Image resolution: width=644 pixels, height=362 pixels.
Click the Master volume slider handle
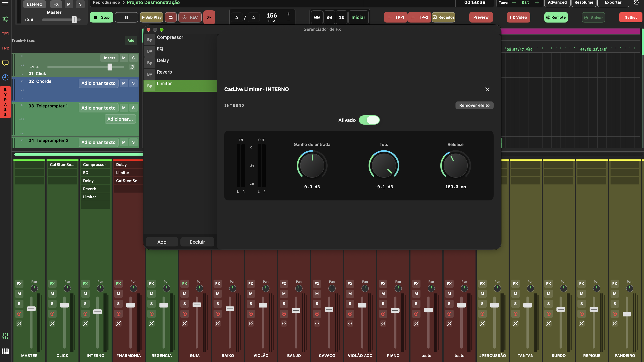pyautogui.click(x=74, y=19)
